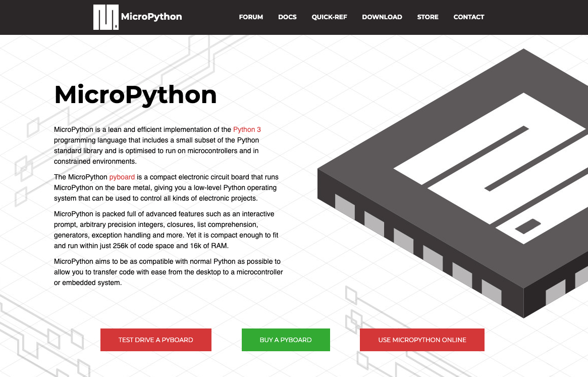The height and width of the screenshot is (377, 588).
Task: Click the large MicroPython page heading
Action: (135, 95)
